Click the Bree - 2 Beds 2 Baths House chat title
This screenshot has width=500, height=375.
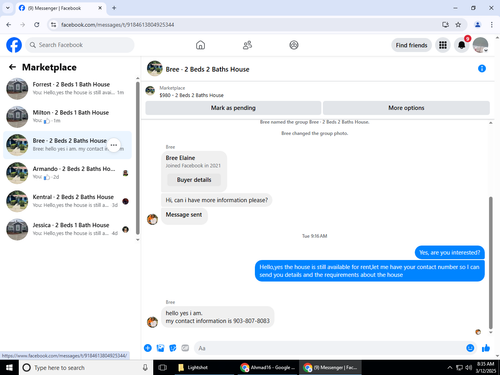[207, 69]
